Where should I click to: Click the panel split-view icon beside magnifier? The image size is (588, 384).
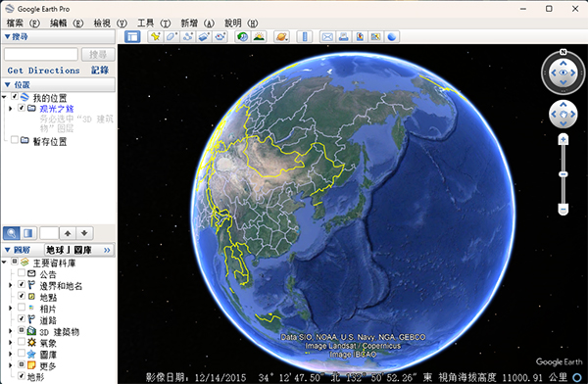click(28, 233)
